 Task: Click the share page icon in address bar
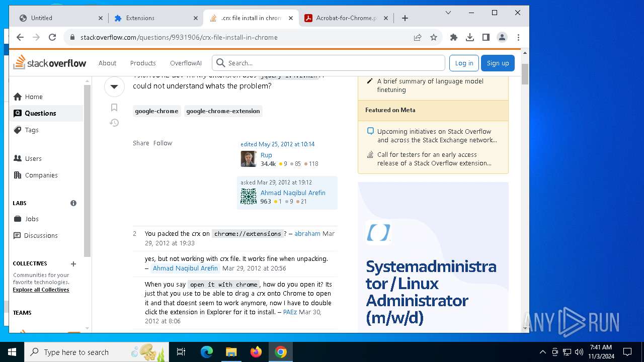pos(418,37)
